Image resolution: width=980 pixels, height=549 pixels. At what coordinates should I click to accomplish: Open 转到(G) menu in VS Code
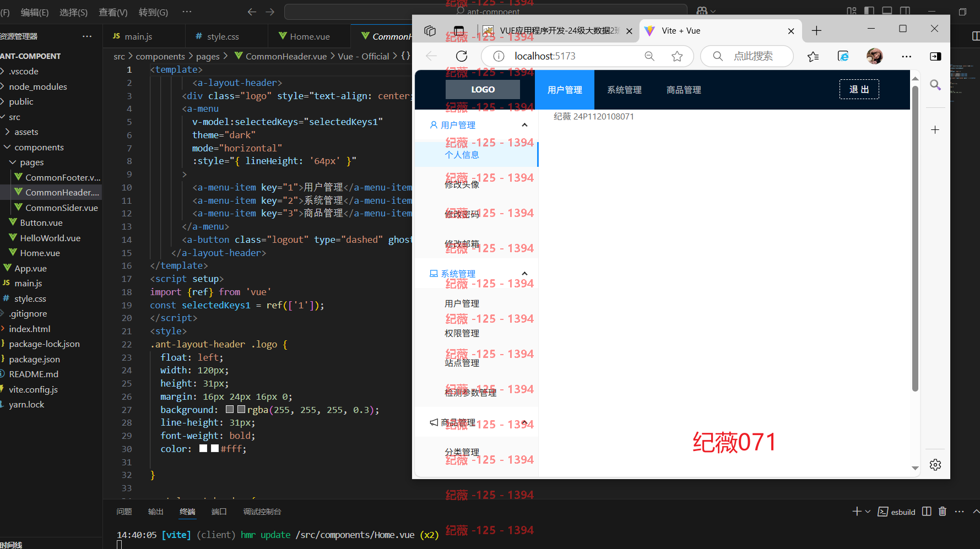tap(153, 12)
